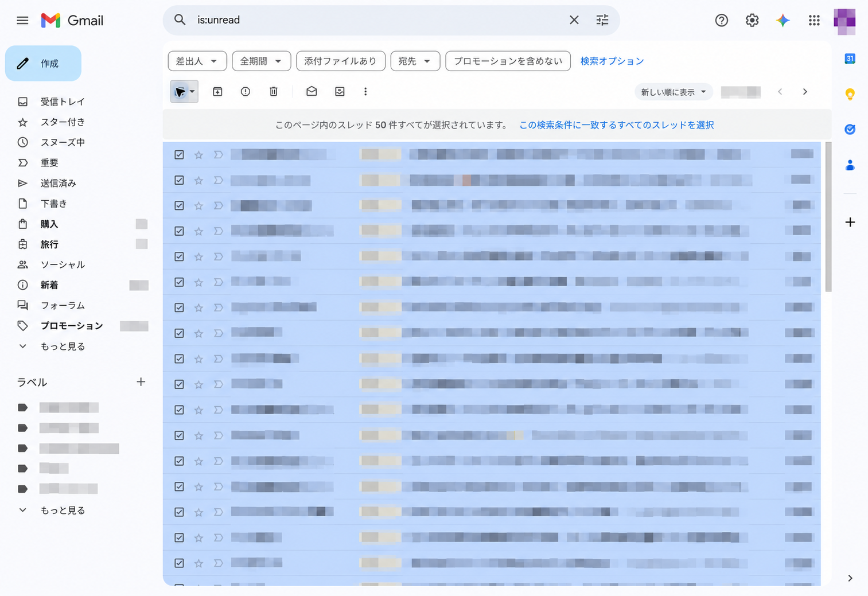Toggle the topmost thread's importance marker
This screenshot has height=596, width=868.
click(218, 154)
